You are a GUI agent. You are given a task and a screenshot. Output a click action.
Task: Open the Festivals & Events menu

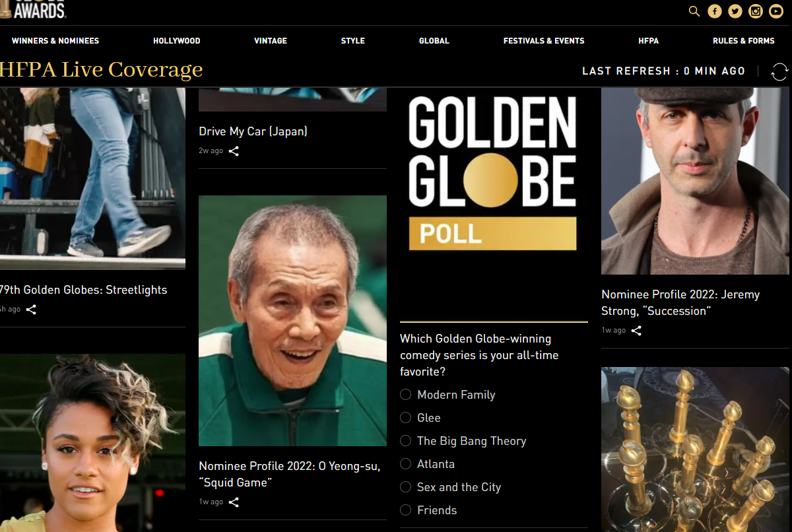click(x=544, y=41)
